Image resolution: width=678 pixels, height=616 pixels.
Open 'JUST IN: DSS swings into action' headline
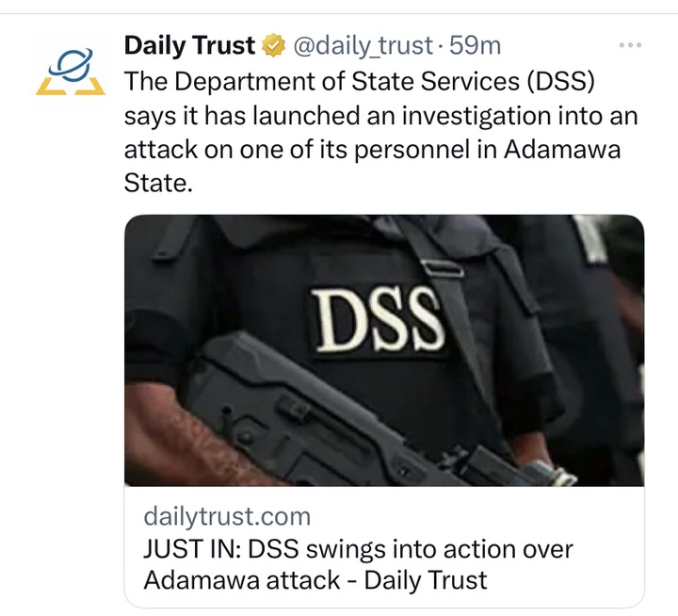358,549
